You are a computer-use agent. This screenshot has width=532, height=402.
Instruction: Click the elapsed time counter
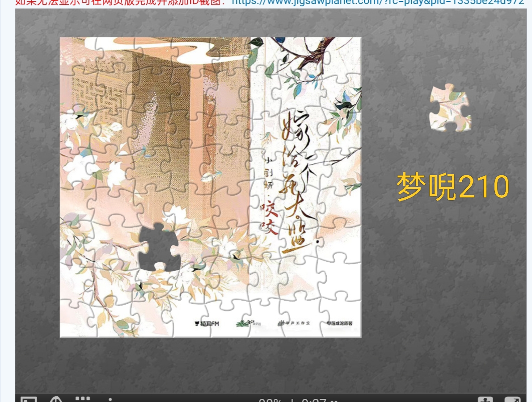coord(314,400)
